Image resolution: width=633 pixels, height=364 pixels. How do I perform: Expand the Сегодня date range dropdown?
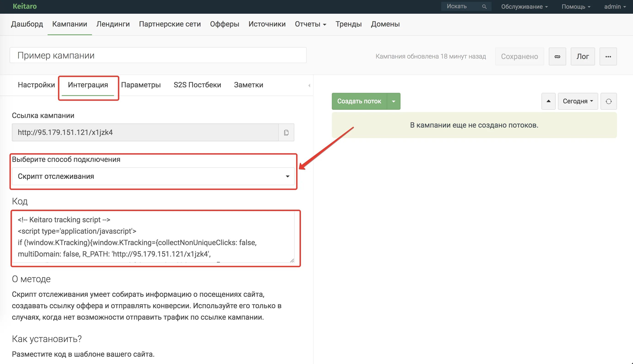(578, 101)
